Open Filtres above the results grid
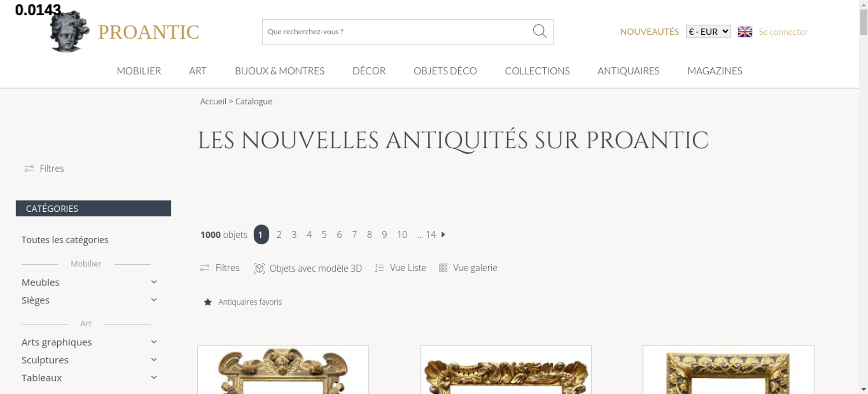 (220, 268)
